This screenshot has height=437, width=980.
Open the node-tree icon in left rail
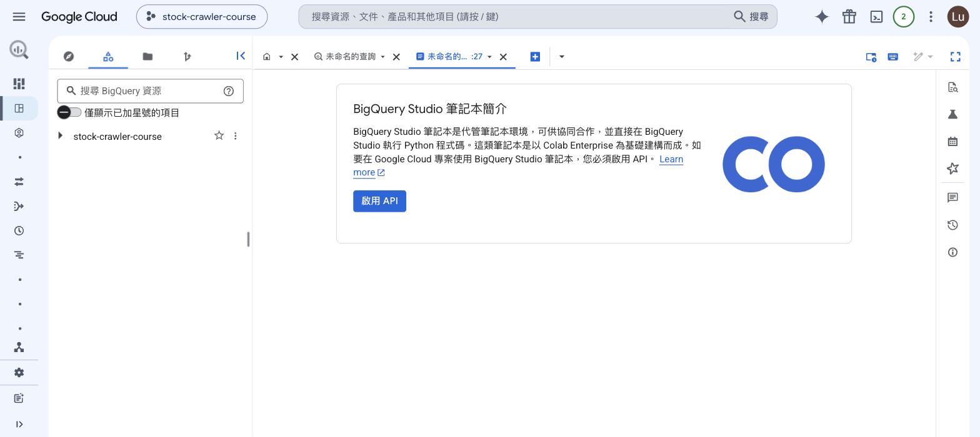pyautogui.click(x=19, y=347)
